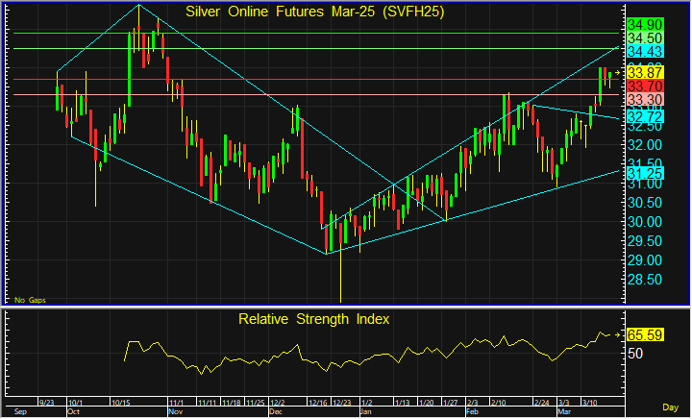This screenshot has height=419, width=692.
Task: Click the arrow marker beside RSI value 65.59
Action: pyautogui.click(x=618, y=333)
